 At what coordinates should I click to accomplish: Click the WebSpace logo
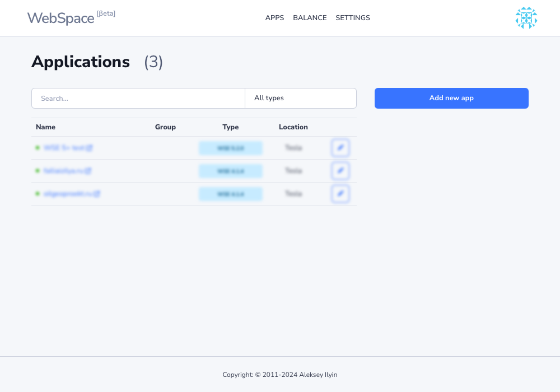(61, 18)
